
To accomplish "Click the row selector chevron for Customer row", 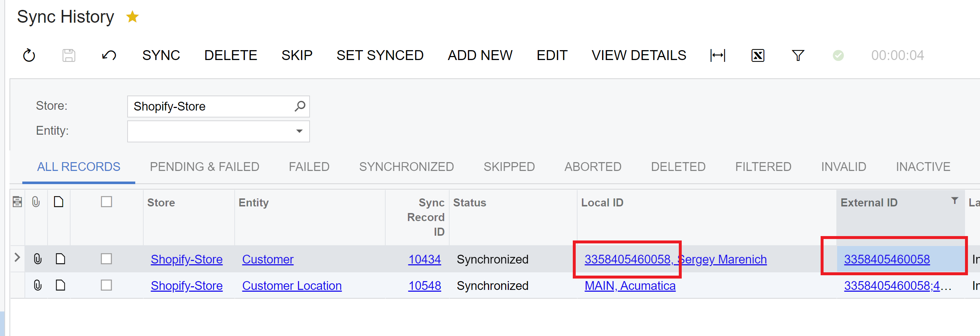I will [x=17, y=258].
